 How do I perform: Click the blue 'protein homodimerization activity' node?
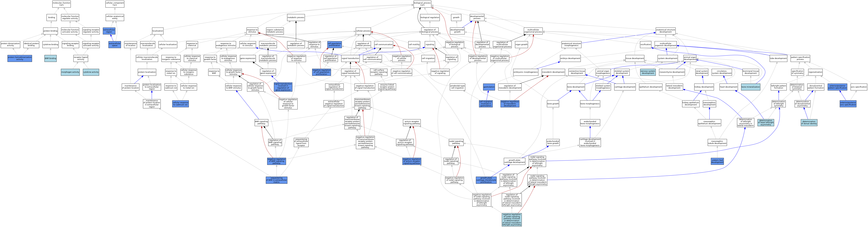click(20, 58)
